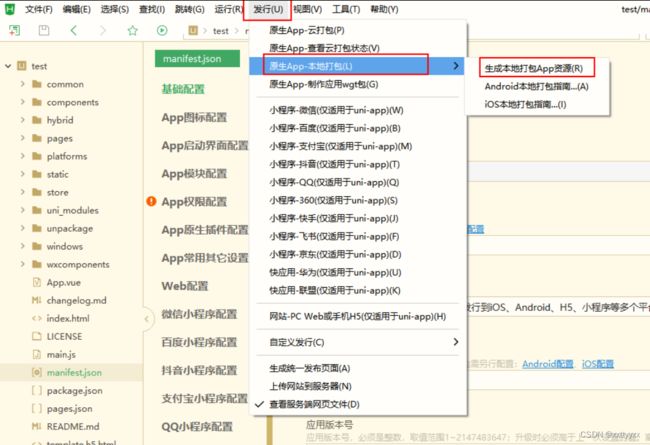Viewport: 650px width, 445px height.
Task: Click the common folder icon
Action: [37, 84]
